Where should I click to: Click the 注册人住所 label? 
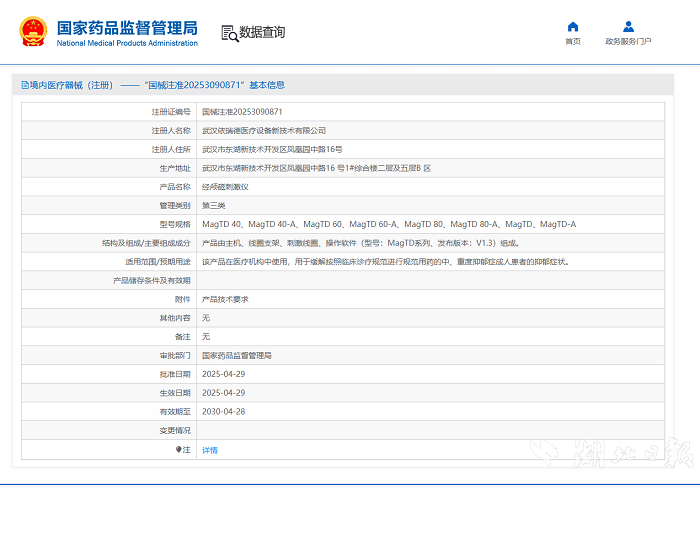171,149
